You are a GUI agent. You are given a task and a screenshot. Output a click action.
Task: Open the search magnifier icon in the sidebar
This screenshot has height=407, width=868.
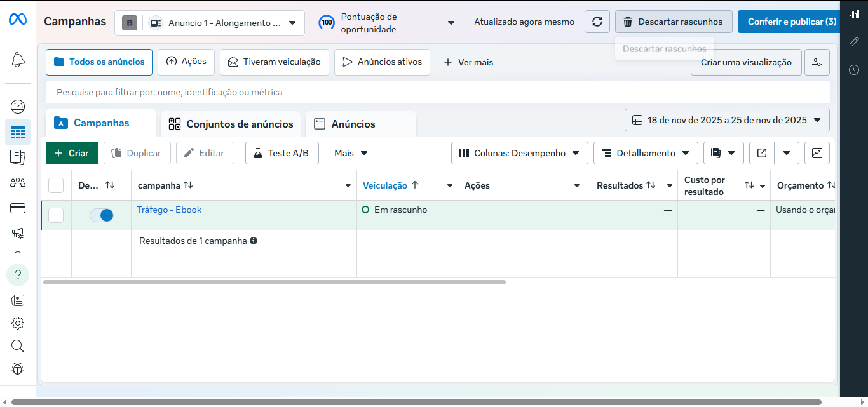18,346
